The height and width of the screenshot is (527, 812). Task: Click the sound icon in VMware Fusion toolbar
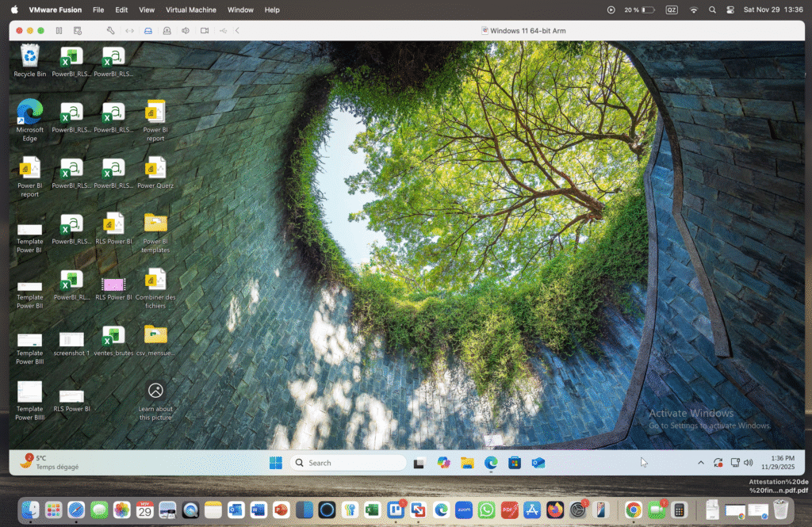tap(185, 30)
